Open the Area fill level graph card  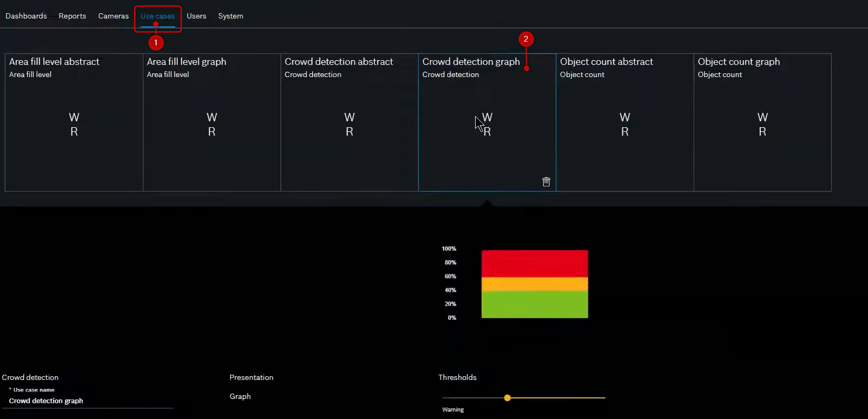(x=211, y=122)
